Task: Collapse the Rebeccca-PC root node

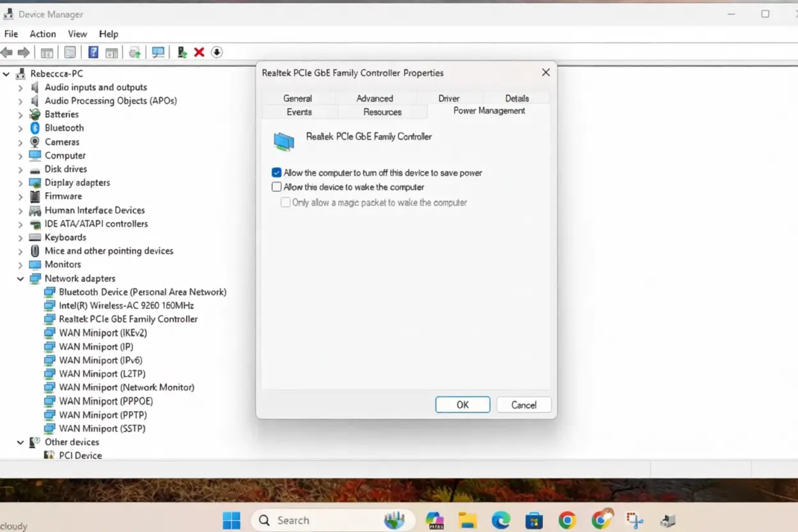Action: point(6,74)
